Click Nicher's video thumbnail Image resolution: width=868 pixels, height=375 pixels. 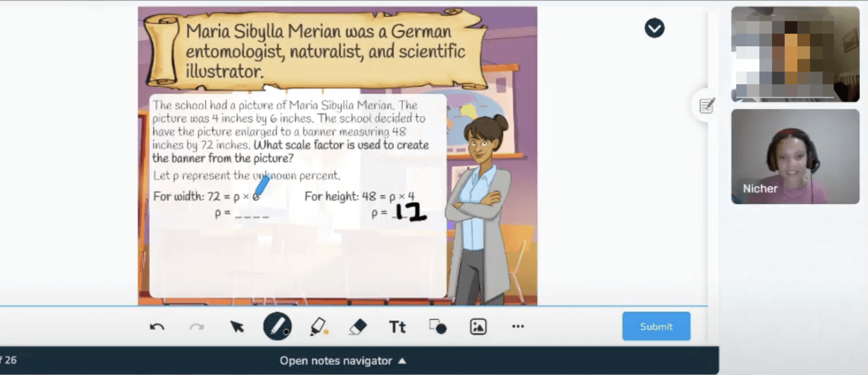click(x=795, y=156)
